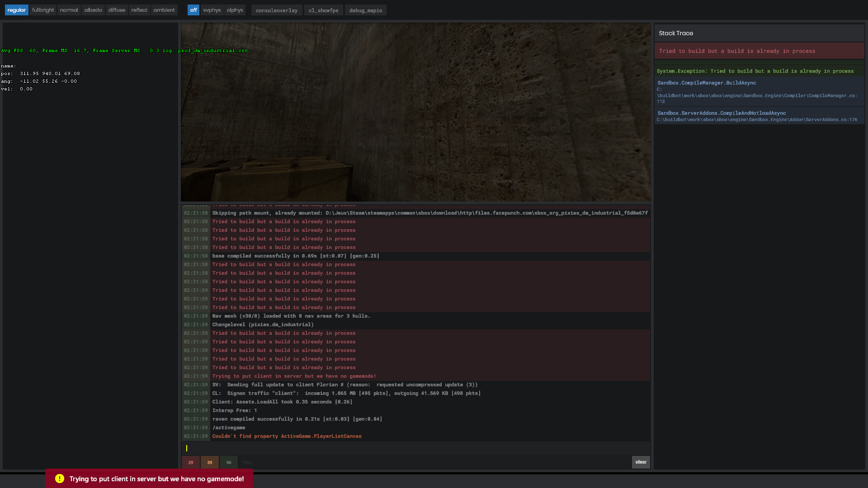Select the normal rendering view
Screen dimensions: 868x488
pyautogui.click(x=69, y=9)
